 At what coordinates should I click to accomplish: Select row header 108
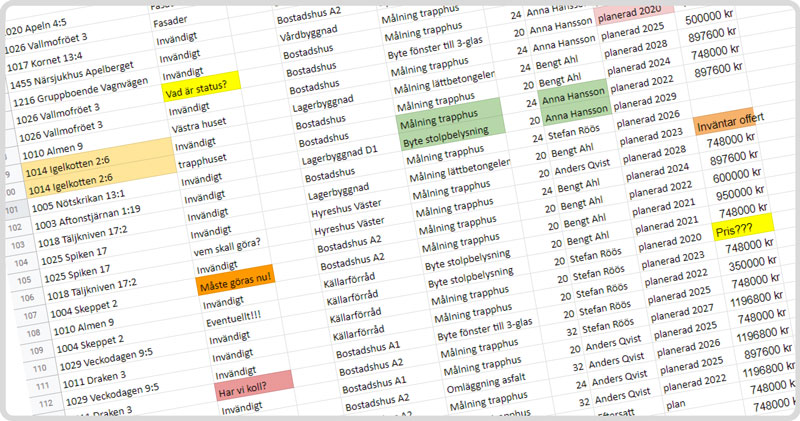33,333
